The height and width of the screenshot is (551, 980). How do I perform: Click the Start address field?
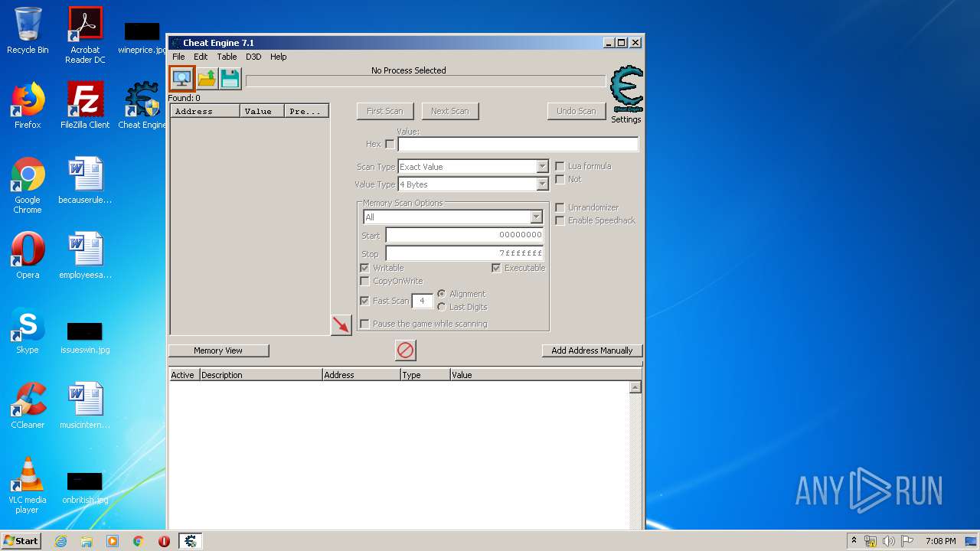point(465,235)
